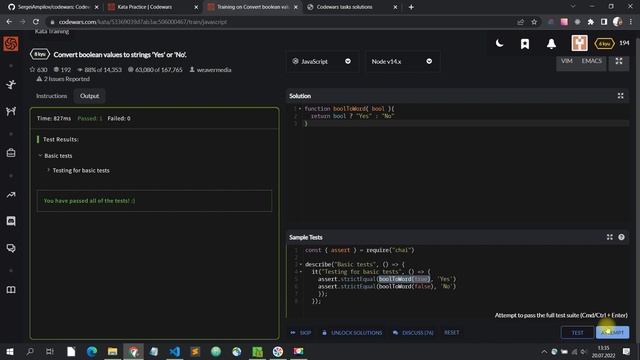640x360 pixels.
Task: Switch to the Instructions tab
Action: coord(51,96)
